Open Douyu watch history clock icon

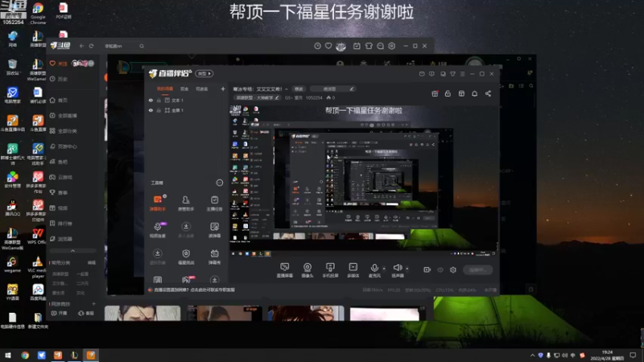click(317, 46)
